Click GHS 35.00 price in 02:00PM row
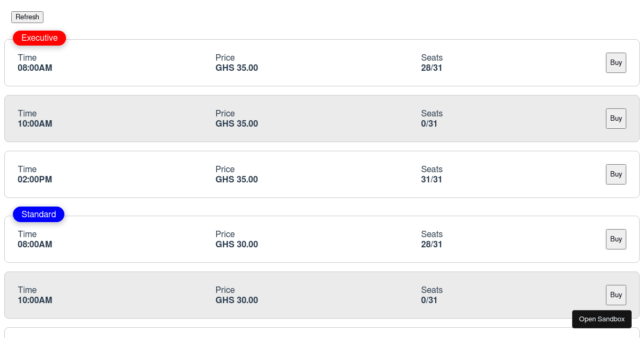Screen dimensions: 644x338 tap(237, 180)
